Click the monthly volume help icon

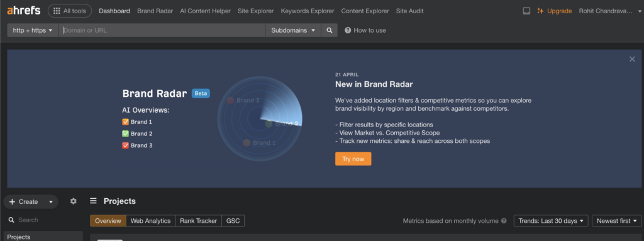(x=504, y=221)
